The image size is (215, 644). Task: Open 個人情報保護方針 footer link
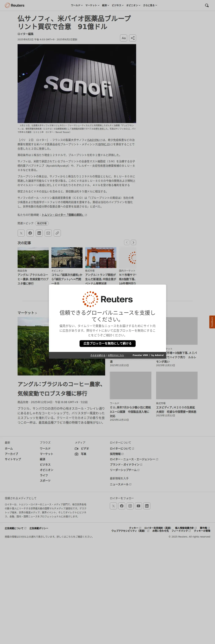[x=186, y=528]
